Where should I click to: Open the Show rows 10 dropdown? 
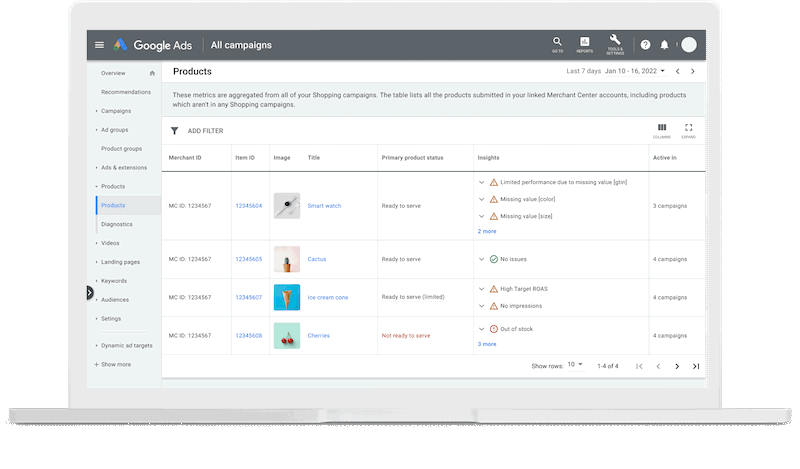pyautogui.click(x=575, y=364)
